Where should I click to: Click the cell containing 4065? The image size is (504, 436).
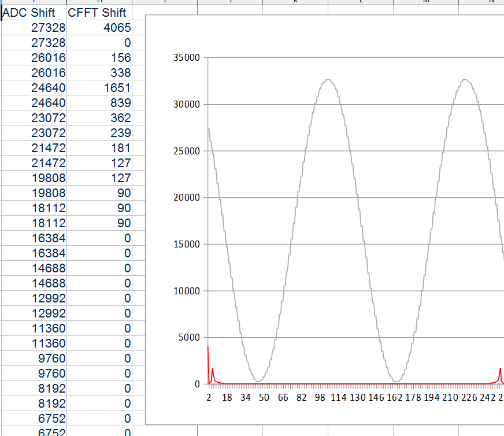[x=99, y=28]
